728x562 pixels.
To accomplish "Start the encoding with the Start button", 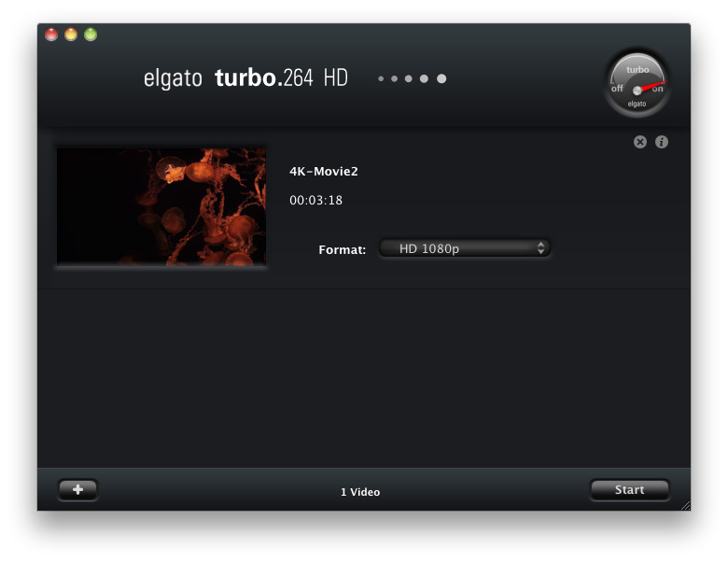I will [630, 489].
